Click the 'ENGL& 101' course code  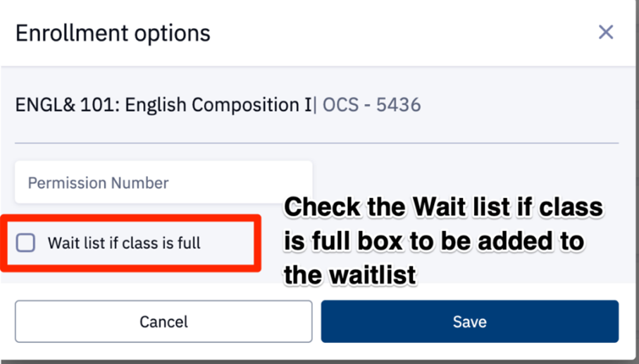[51, 106]
